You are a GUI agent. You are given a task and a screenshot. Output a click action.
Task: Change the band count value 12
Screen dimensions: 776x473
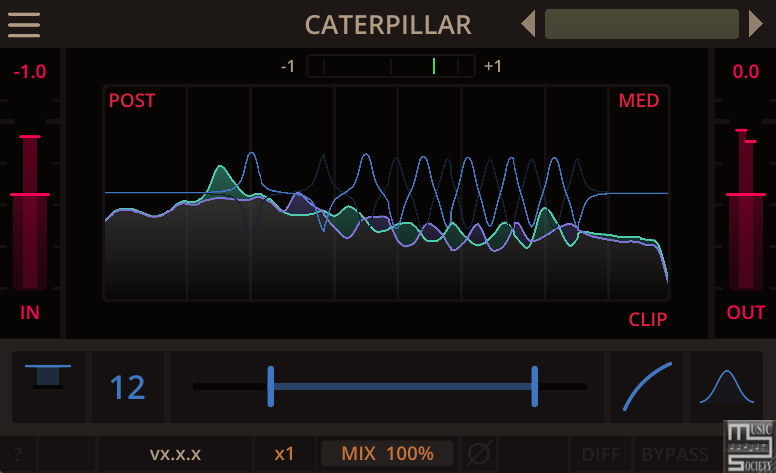128,387
